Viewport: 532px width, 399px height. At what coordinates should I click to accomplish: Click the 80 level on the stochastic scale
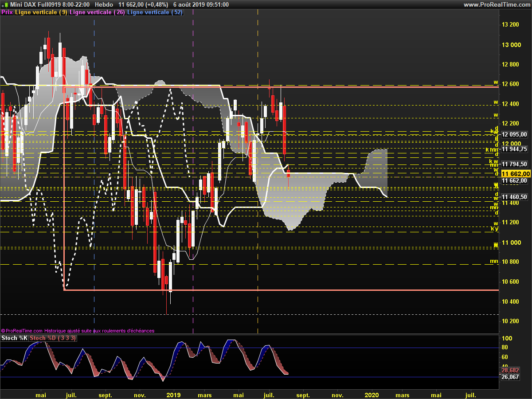click(x=505, y=348)
